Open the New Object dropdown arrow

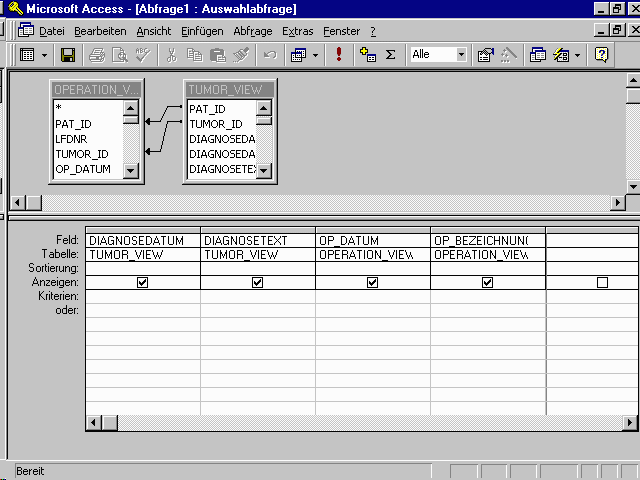pyautogui.click(x=577, y=55)
